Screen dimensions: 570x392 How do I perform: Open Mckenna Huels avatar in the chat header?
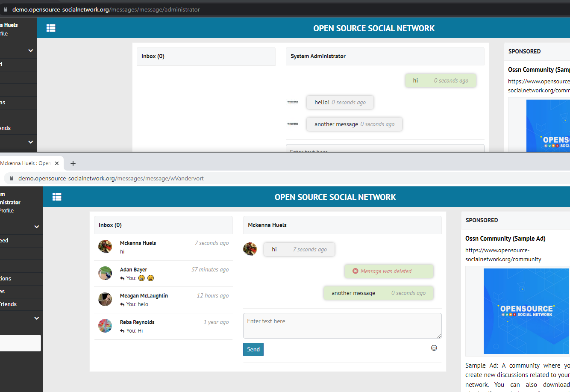tap(250, 248)
